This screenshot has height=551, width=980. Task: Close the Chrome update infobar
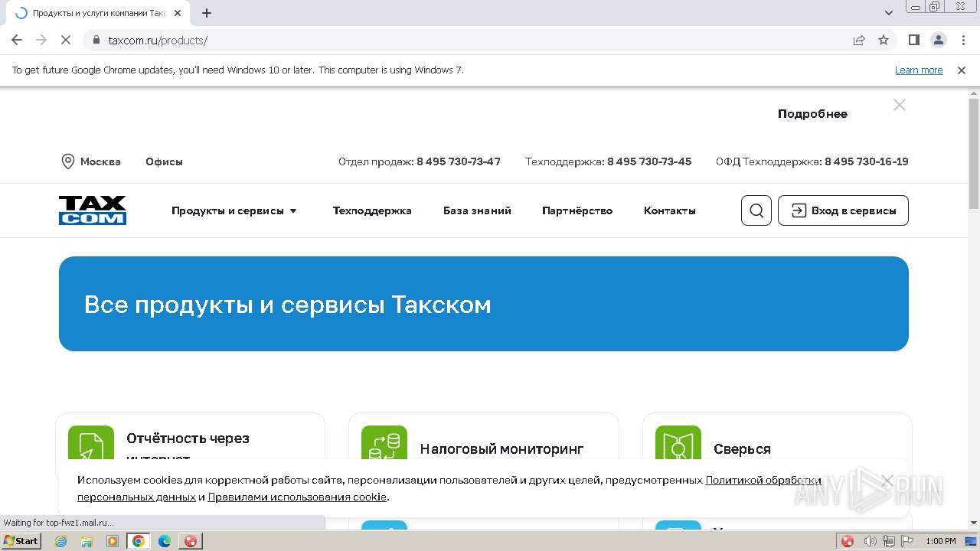pyautogui.click(x=962, y=70)
